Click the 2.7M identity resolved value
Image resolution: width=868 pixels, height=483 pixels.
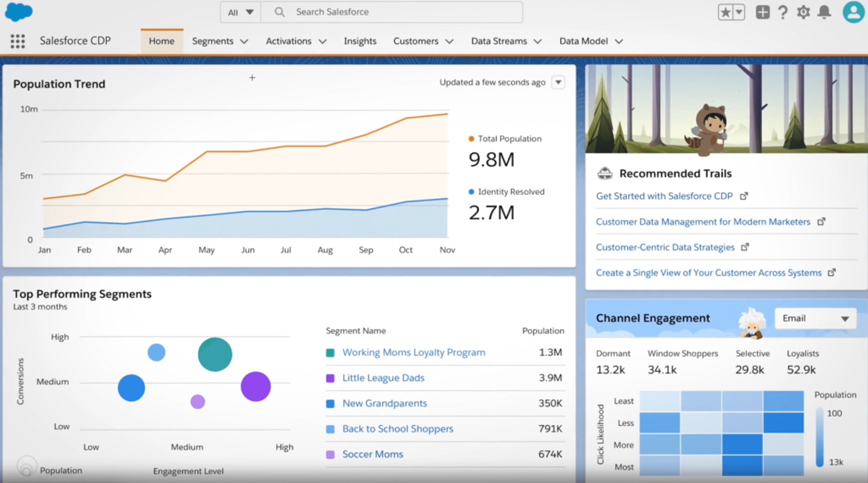pos(492,213)
